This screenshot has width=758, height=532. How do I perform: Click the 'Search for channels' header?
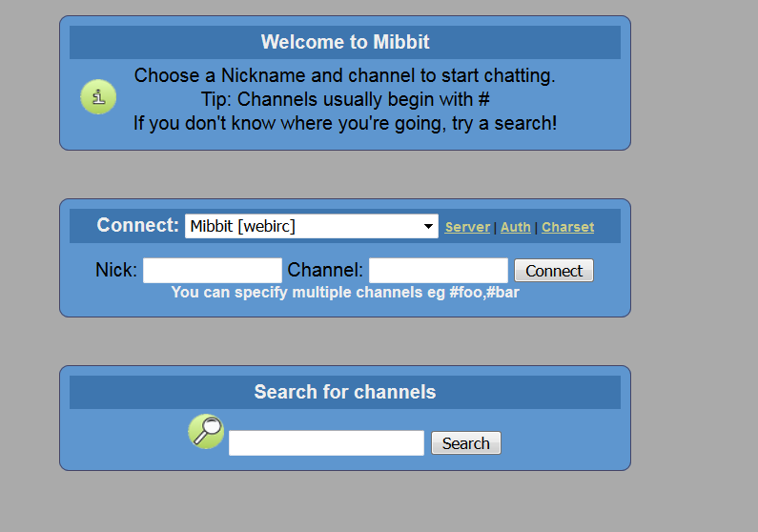point(345,392)
